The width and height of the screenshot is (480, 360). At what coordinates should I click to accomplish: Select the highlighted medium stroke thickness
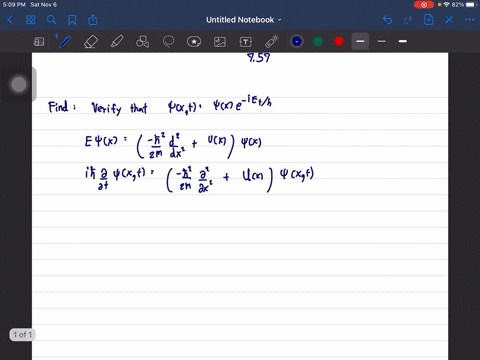360,41
